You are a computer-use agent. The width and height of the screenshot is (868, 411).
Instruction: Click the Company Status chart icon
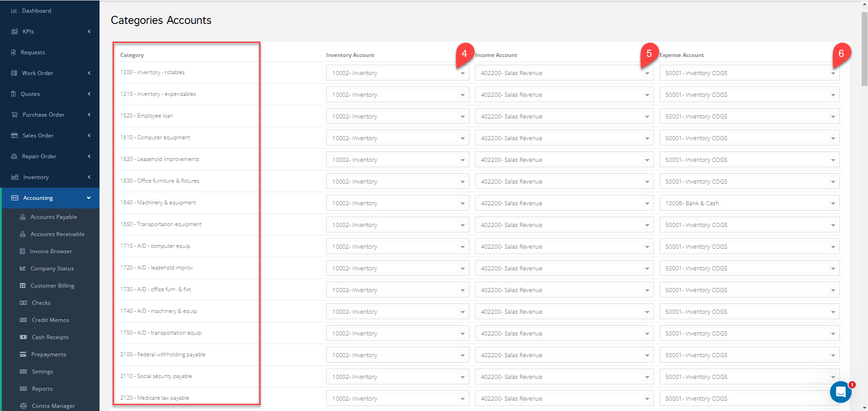(x=23, y=268)
